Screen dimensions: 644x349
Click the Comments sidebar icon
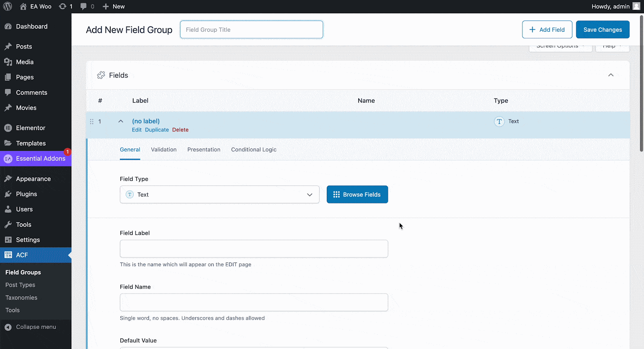pos(8,92)
